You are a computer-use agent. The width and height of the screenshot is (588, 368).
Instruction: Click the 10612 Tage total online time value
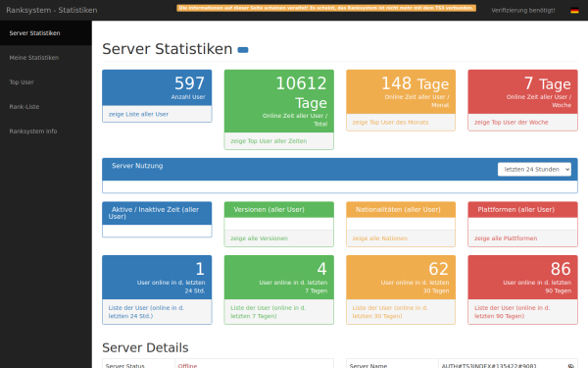tap(302, 93)
